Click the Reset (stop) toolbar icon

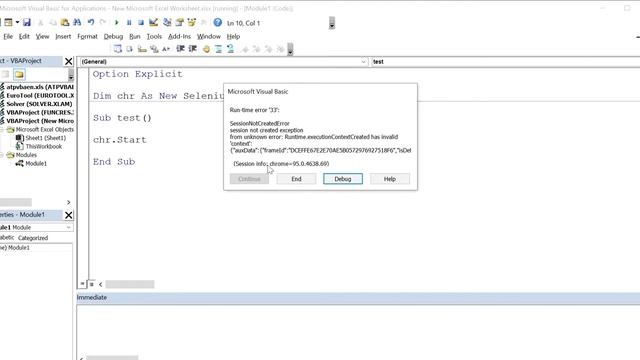tap(141, 23)
